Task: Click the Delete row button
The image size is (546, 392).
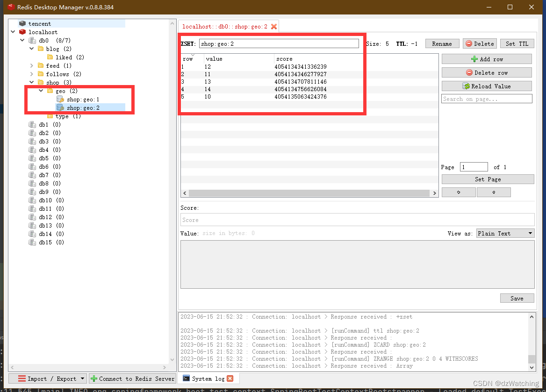Action: [x=487, y=72]
